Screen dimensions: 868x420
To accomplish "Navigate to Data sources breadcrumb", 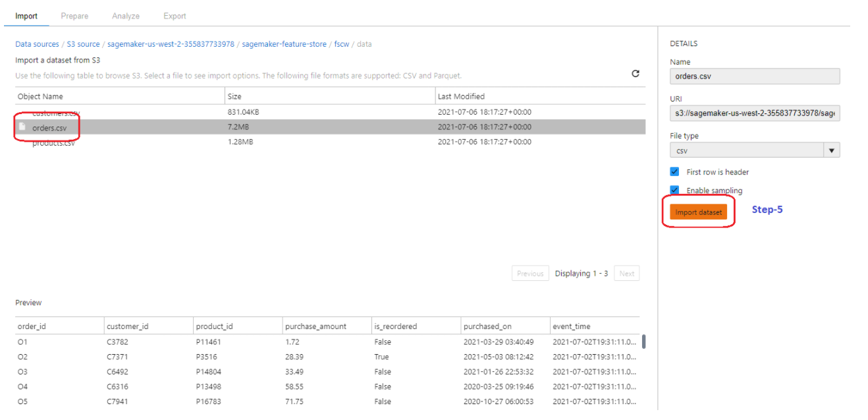I will 37,44.
